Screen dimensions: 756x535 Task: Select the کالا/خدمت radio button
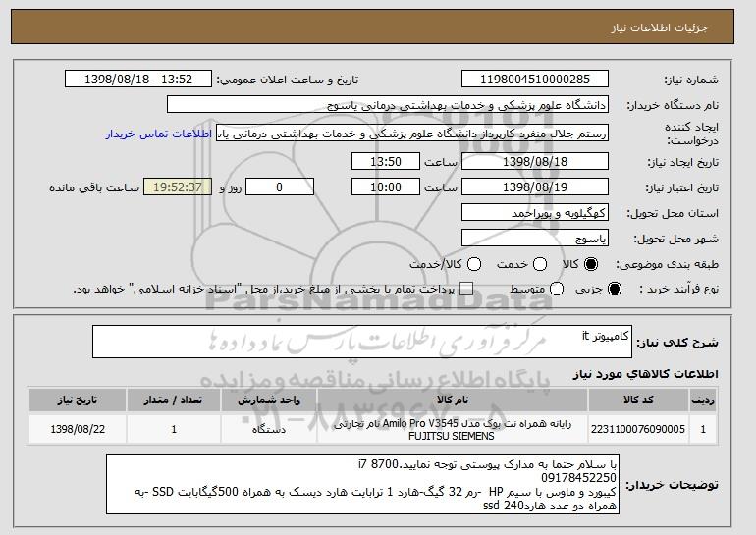pyautogui.click(x=474, y=264)
